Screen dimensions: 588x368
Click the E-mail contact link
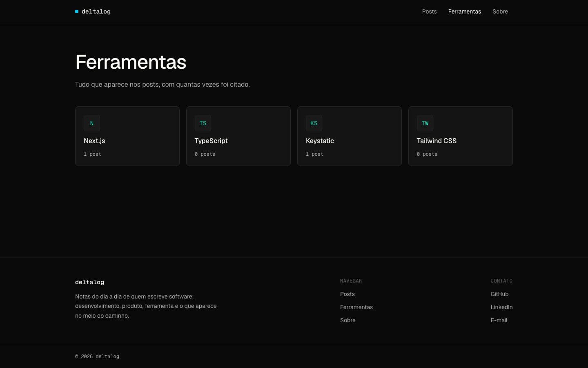click(499, 320)
